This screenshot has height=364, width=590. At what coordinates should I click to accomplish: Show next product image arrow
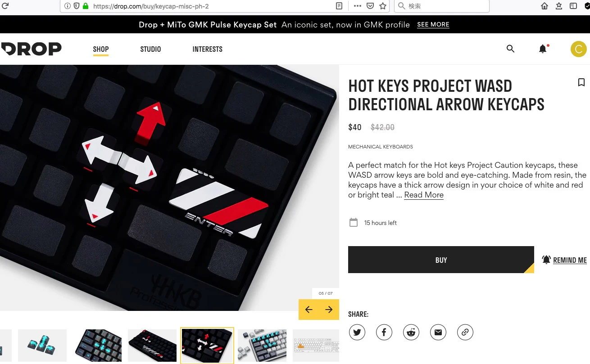(x=329, y=310)
